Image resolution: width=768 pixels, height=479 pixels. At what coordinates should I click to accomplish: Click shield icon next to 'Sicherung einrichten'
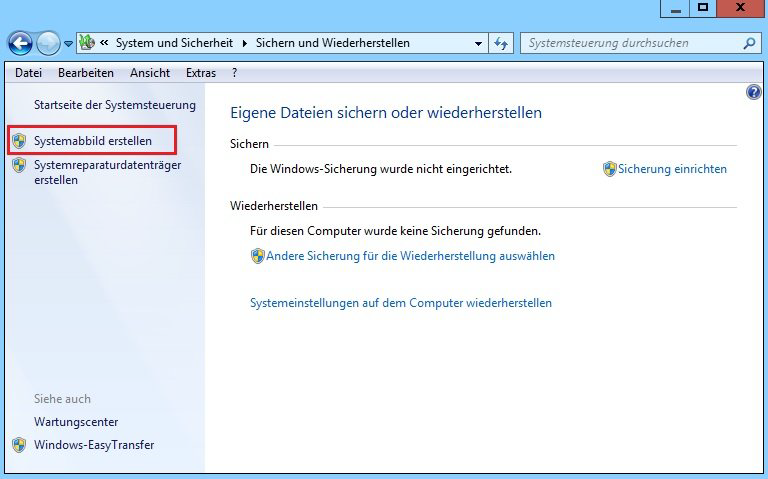tap(609, 169)
